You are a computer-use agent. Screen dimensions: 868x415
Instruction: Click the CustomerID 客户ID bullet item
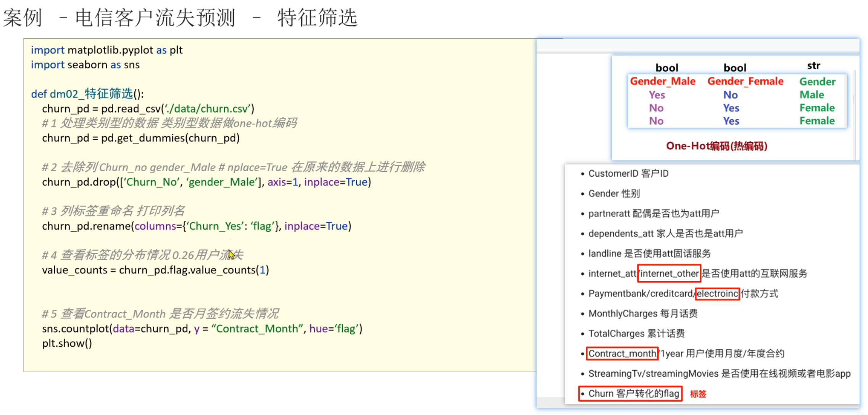click(x=628, y=173)
